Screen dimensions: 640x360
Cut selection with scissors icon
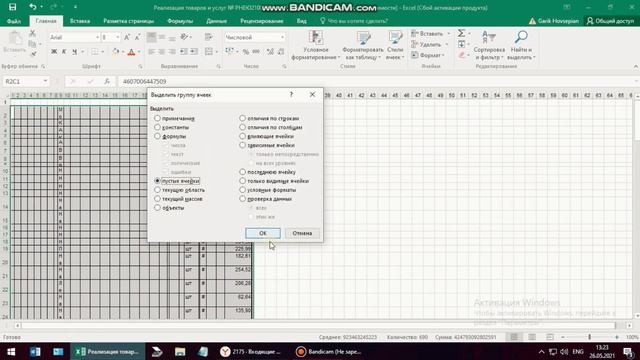[33, 34]
